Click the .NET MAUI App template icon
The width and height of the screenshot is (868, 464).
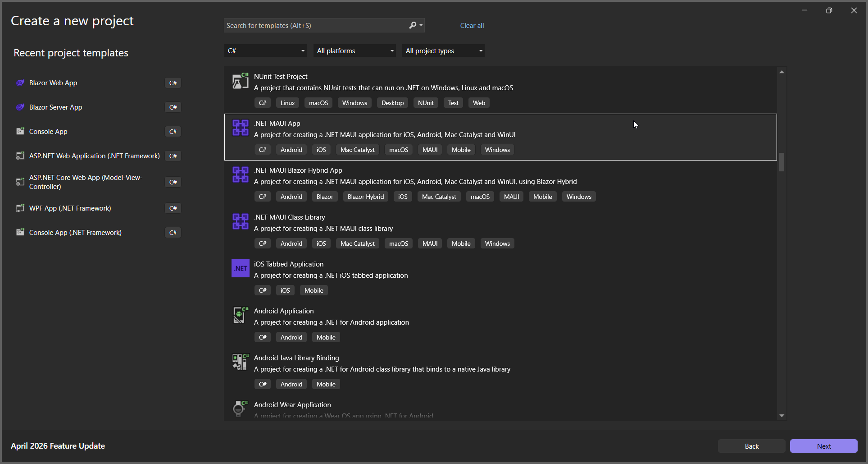point(240,128)
